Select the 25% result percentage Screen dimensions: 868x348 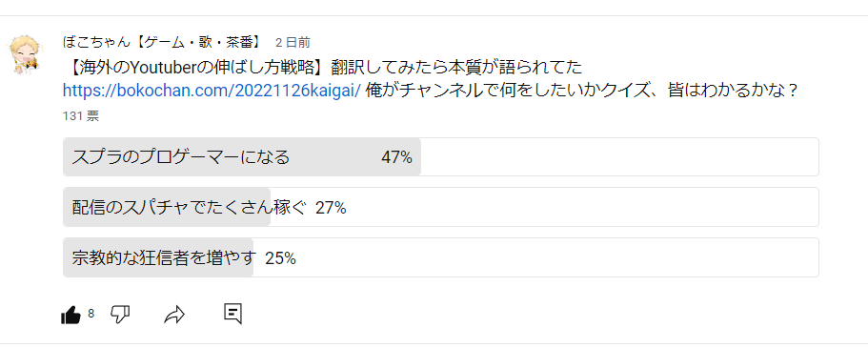tap(280, 258)
